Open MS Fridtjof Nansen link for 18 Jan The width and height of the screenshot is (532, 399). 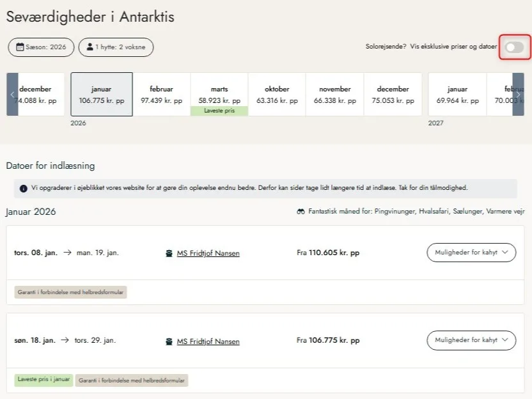pos(208,341)
